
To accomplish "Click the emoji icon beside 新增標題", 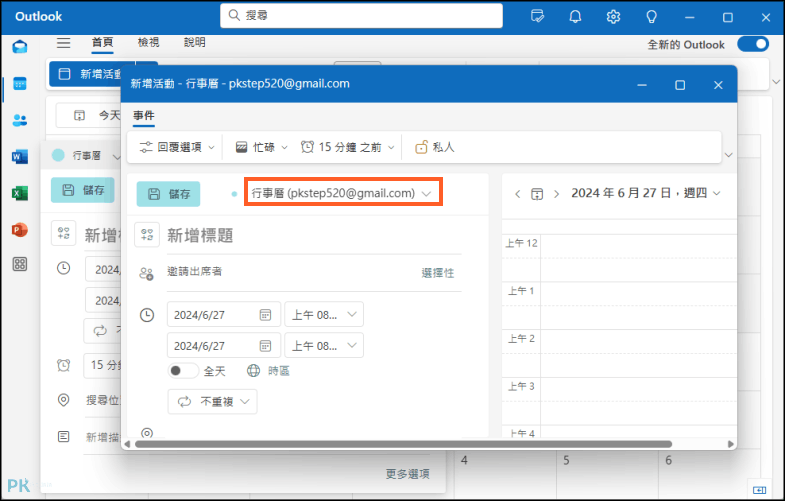I will [147, 235].
